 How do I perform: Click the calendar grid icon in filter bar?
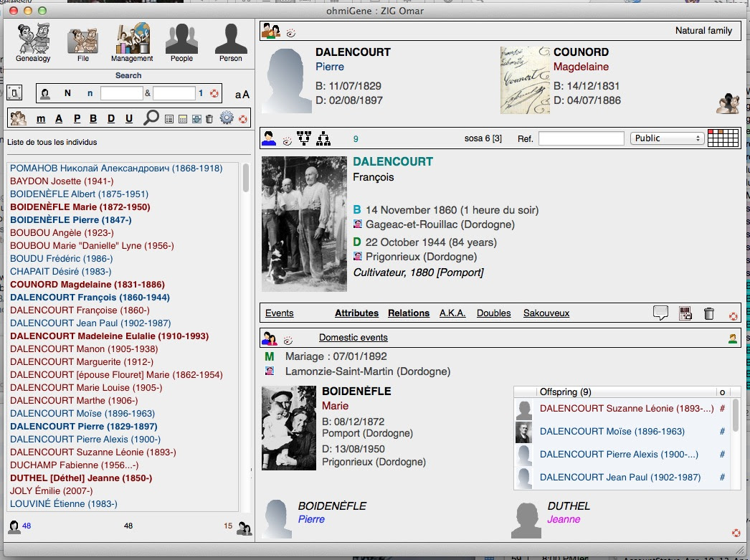[x=183, y=119]
